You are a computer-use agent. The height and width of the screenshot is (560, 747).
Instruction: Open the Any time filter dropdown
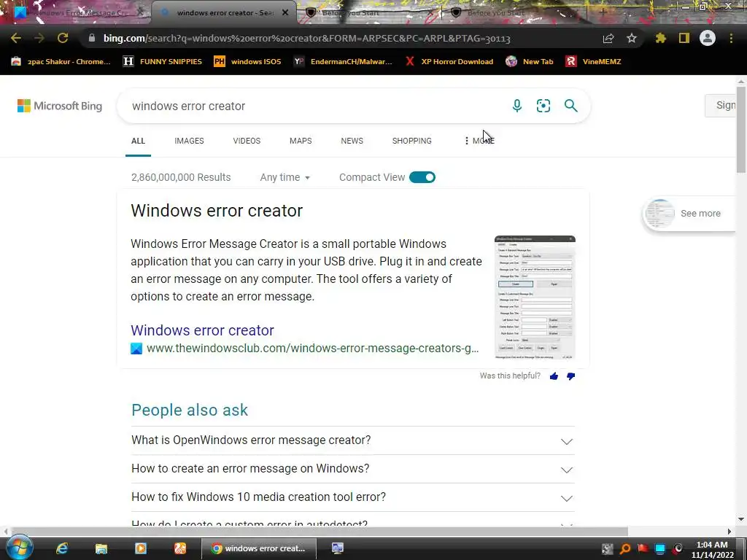[285, 177]
